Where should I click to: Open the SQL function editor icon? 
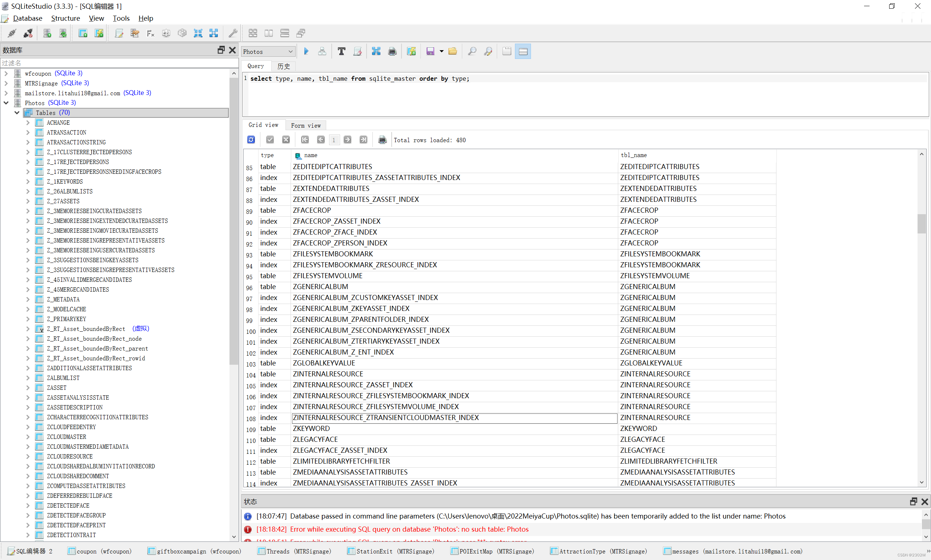coord(151,33)
